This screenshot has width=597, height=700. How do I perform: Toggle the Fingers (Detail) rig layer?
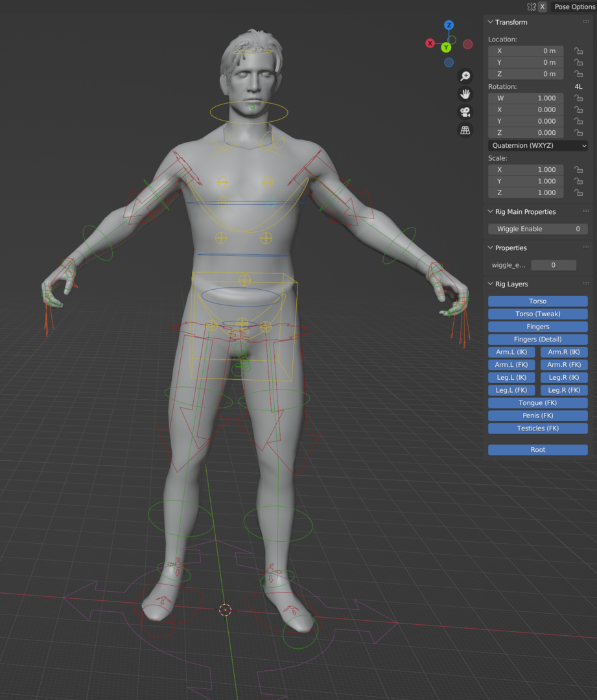point(537,339)
